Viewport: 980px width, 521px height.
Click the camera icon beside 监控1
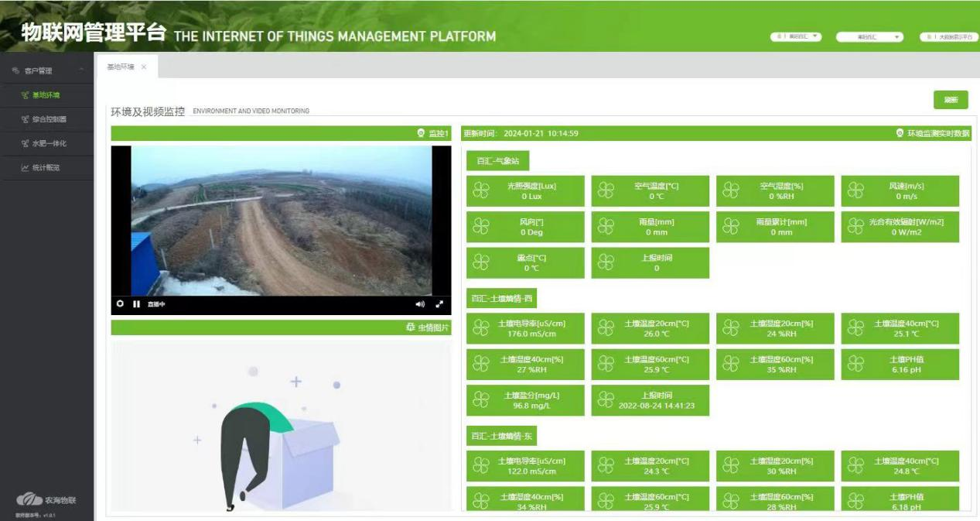click(421, 134)
